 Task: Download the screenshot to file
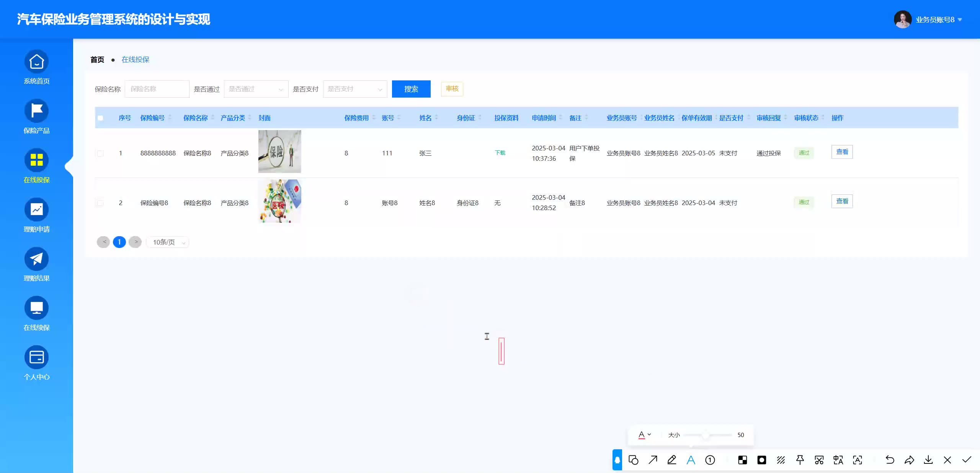(x=928, y=460)
